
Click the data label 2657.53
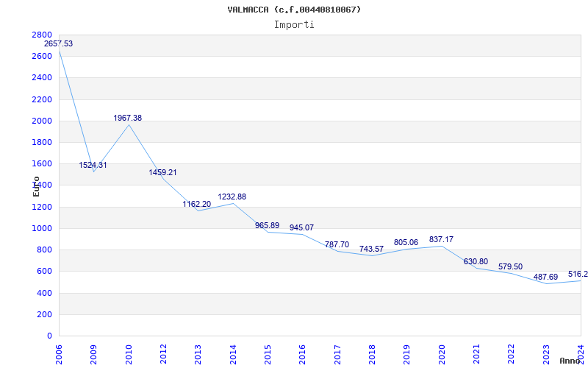59,43
